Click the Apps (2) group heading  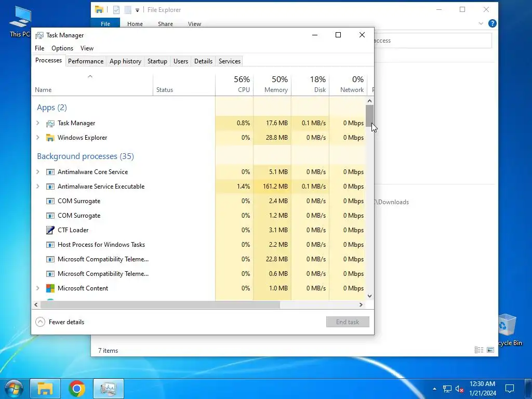(x=52, y=108)
